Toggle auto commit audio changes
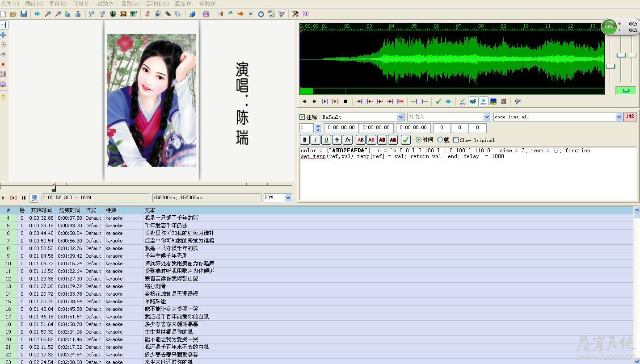Viewport: 640px width, 364px height. click(x=463, y=101)
